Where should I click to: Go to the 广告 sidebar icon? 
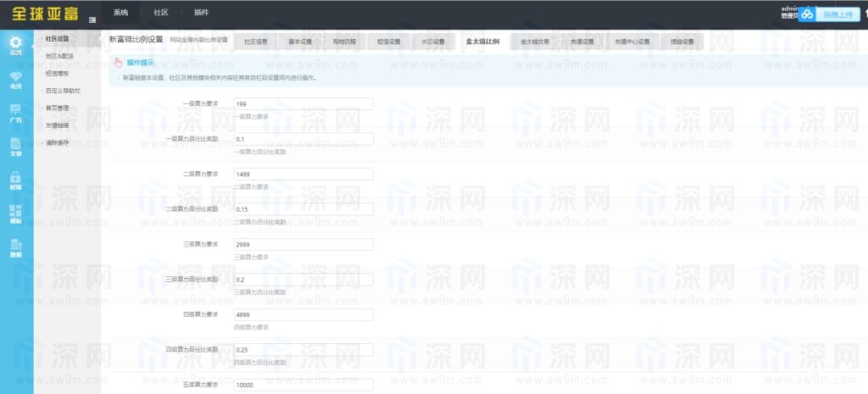point(16,113)
